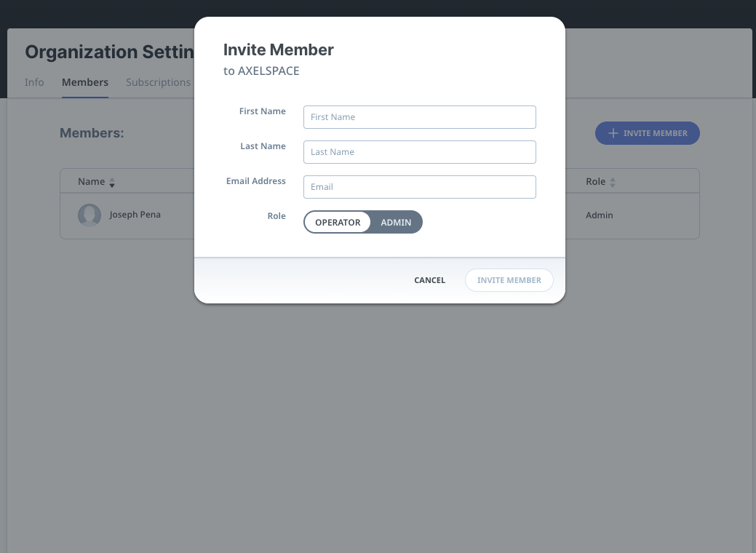Click the plus icon beside Invite Member
Viewport: 756px width, 553px height.
click(613, 133)
